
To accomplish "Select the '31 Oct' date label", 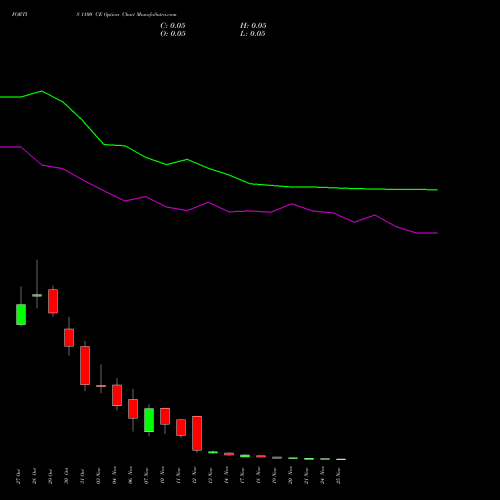I will tap(82, 476).
